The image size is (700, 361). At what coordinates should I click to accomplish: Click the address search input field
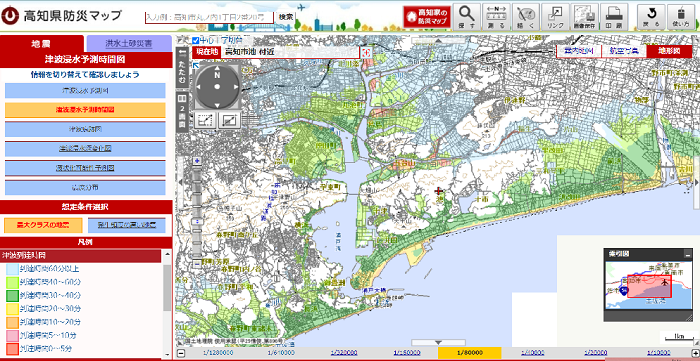point(209,17)
